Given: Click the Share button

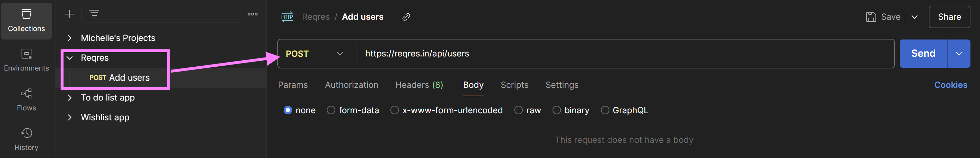Looking at the screenshot, I should [949, 17].
